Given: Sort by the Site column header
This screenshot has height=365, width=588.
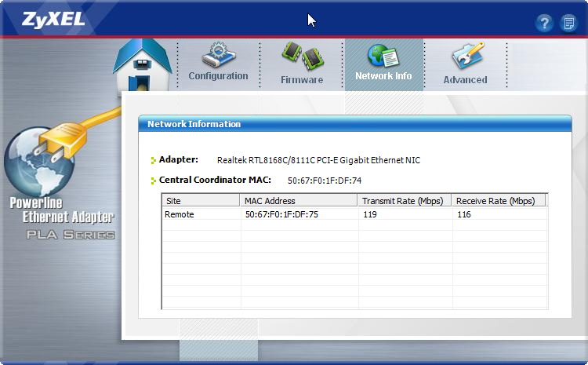Looking at the screenshot, I should (x=201, y=201).
